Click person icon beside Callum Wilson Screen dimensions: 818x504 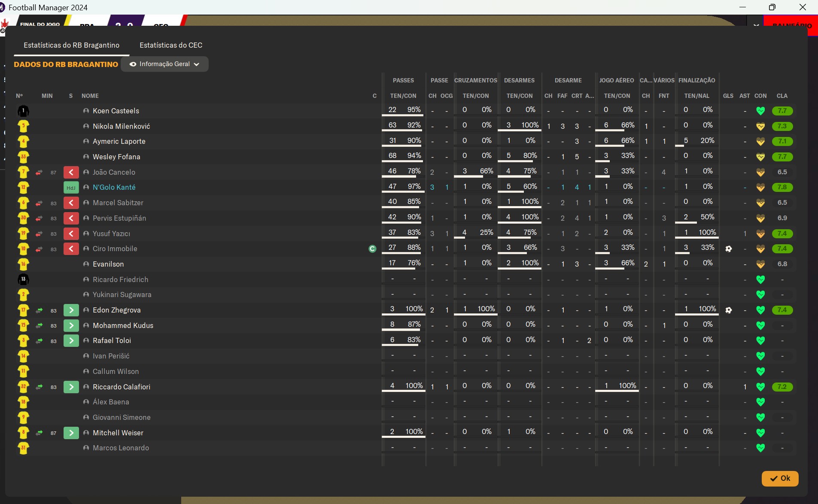pyautogui.click(x=86, y=371)
